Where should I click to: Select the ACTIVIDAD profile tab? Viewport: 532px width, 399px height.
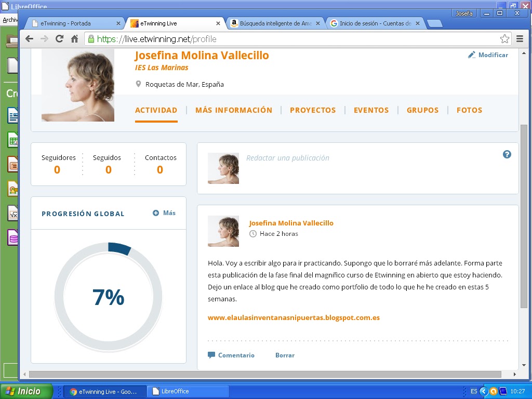click(156, 110)
